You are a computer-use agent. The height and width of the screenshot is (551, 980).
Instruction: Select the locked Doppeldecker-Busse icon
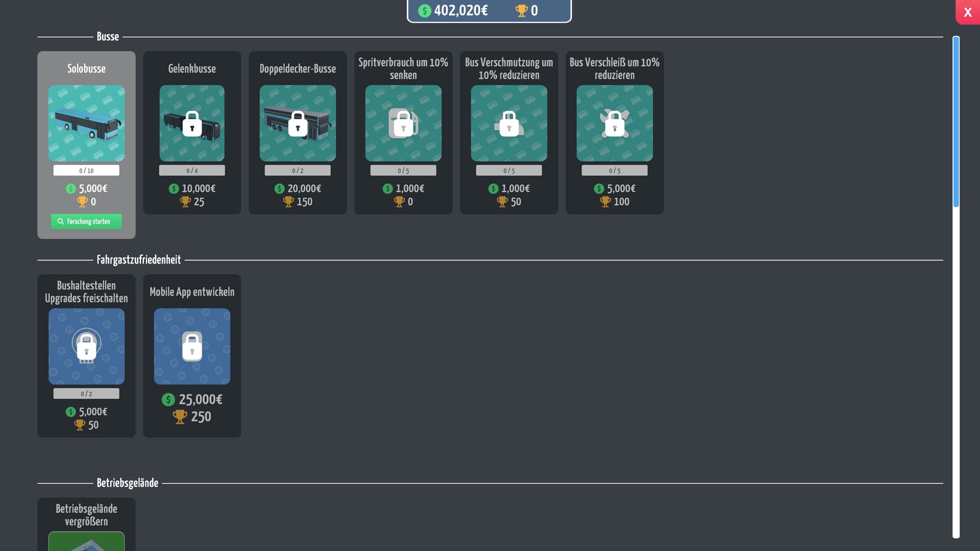pos(298,123)
